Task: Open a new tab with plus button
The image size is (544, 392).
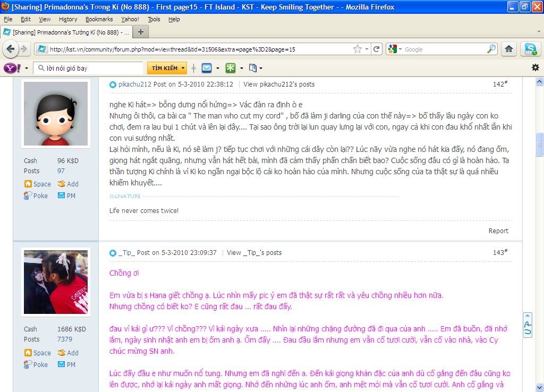Action: (x=140, y=32)
